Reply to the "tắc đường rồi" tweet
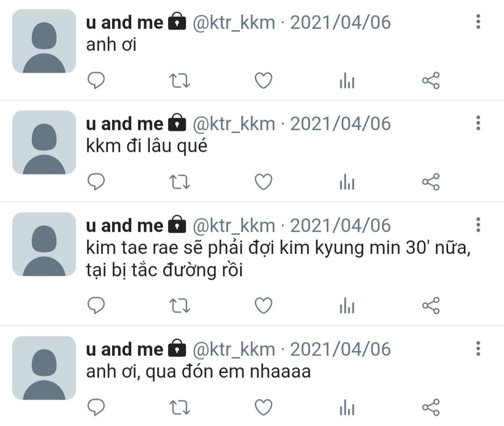Viewport: 504px width, 426px height. (96, 305)
